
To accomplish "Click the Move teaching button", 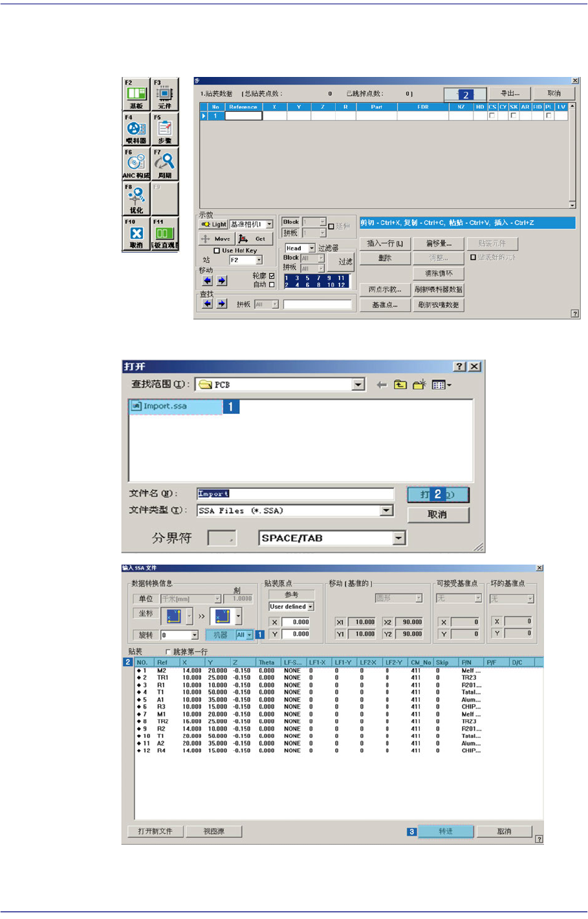I will pos(215,239).
